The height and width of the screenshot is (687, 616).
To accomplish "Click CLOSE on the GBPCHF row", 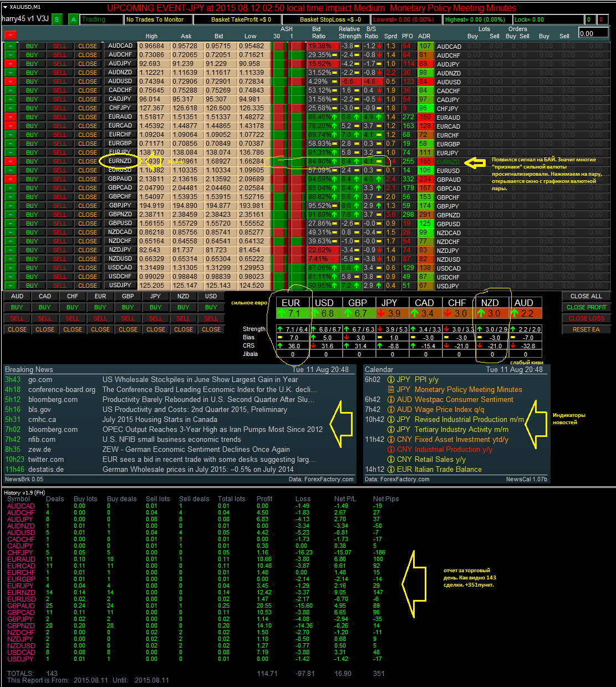I will [88, 197].
